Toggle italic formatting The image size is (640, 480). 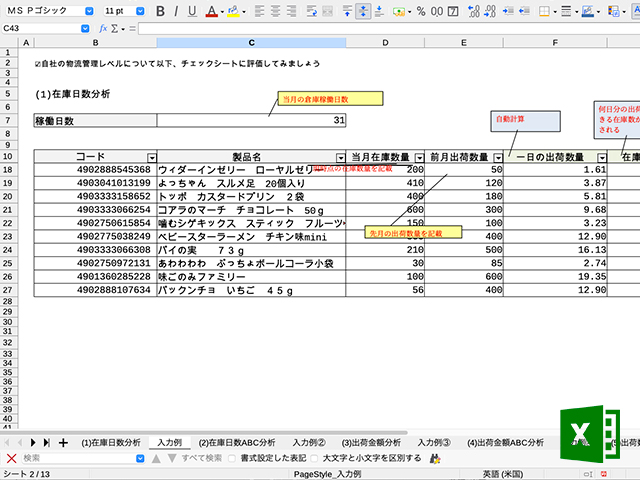(176, 11)
